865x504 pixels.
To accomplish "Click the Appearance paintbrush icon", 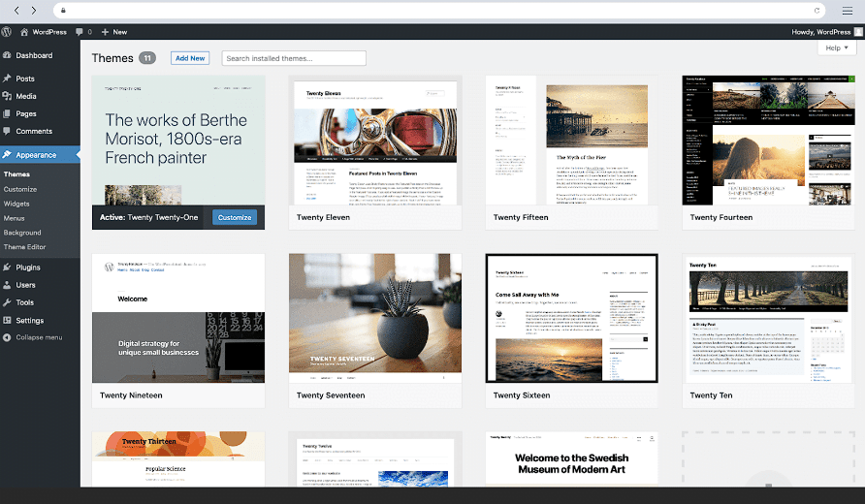I will [7, 155].
